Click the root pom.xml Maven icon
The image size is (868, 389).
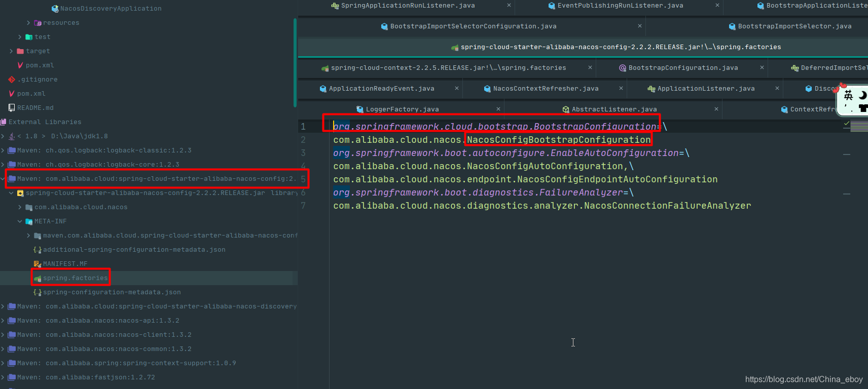12,94
